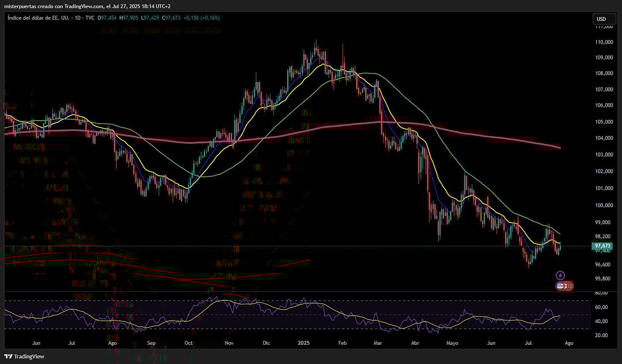The height and width of the screenshot is (364, 622).
Task: Click the Dic label on the time axis
Action: click(x=266, y=343)
